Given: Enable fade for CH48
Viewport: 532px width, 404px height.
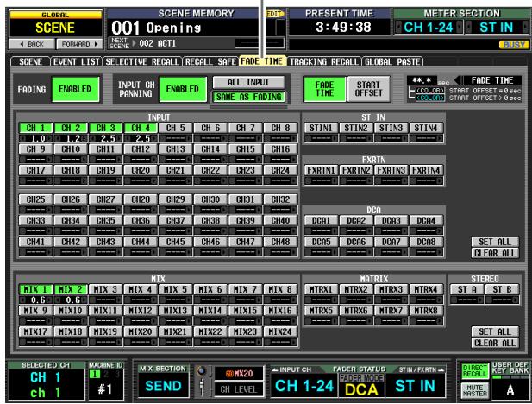Looking at the screenshot, I should (x=280, y=242).
